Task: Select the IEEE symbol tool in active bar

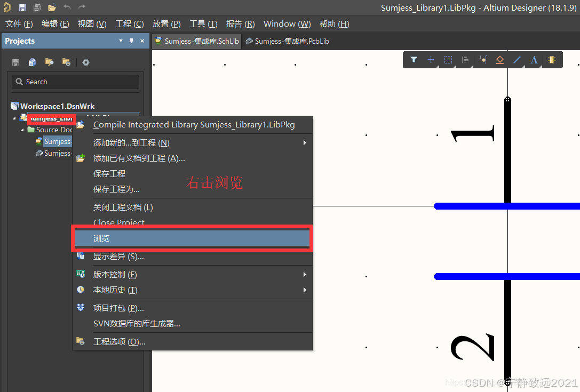Action: coord(500,60)
